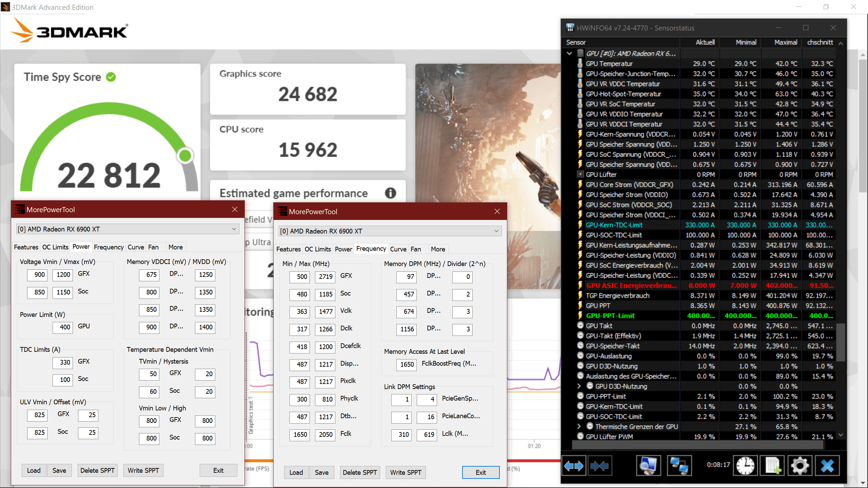868x488 pixels.
Task: Click Delete SPPT in right MorePowerTool
Action: click(x=360, y=472)
